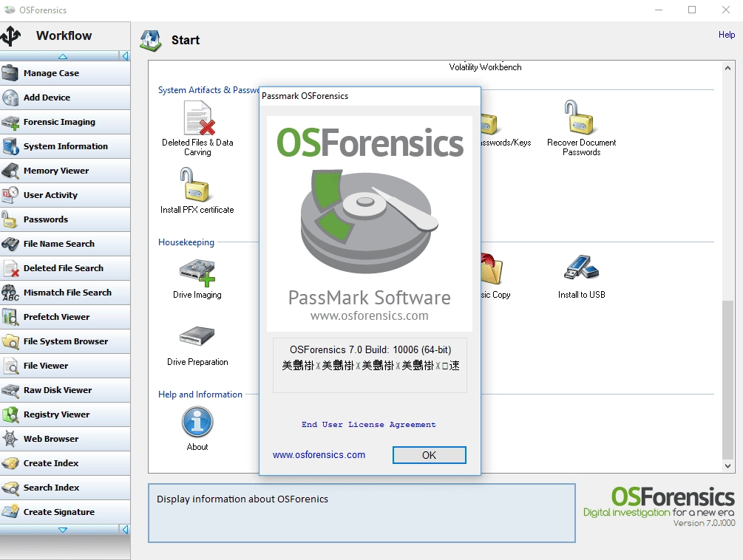743x560 pixels.
Task: Open Search Index module
Action: tap(65, 488)
